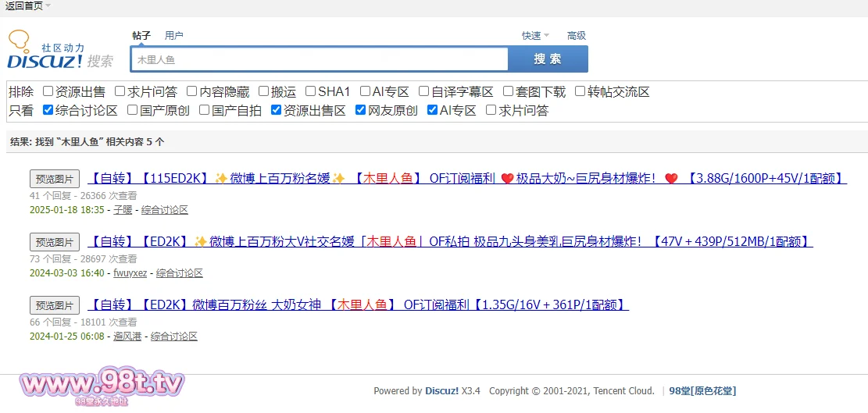868x413 pixels.
Task: Open author fwuyxez's profile link
Action: coord(130,273)
